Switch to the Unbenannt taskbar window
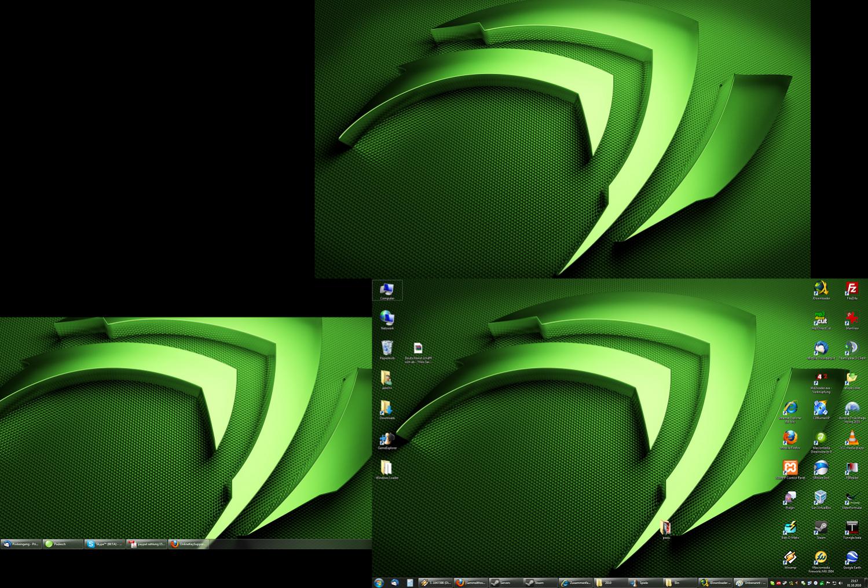 (x=750, y=582)
